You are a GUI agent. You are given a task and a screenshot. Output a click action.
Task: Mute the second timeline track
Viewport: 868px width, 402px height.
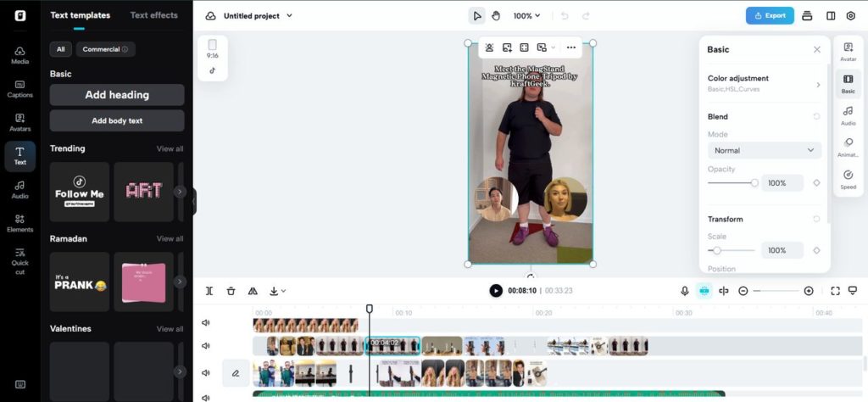pos(205,346)
